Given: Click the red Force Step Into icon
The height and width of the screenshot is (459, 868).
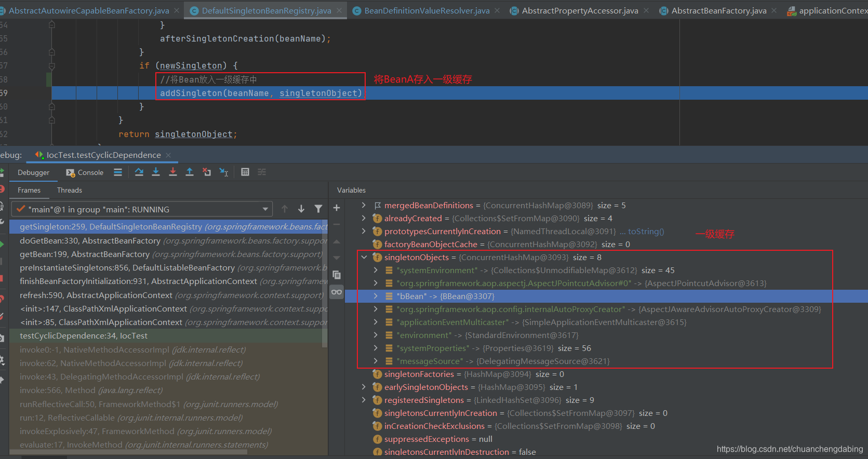Looking at the screenshot, I should tap(173, 172).
